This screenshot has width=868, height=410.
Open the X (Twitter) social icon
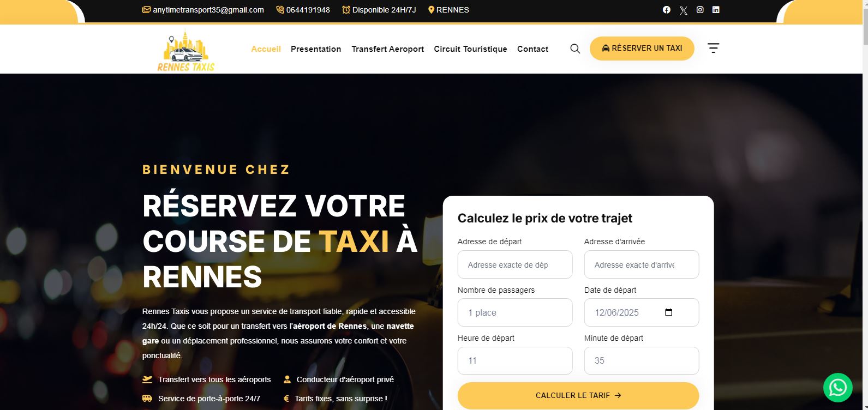684,10
